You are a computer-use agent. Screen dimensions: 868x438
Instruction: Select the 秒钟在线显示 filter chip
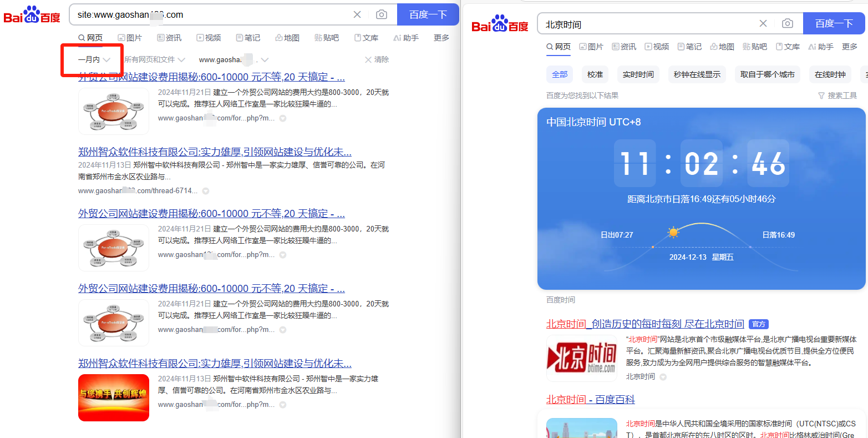point(697,74)
